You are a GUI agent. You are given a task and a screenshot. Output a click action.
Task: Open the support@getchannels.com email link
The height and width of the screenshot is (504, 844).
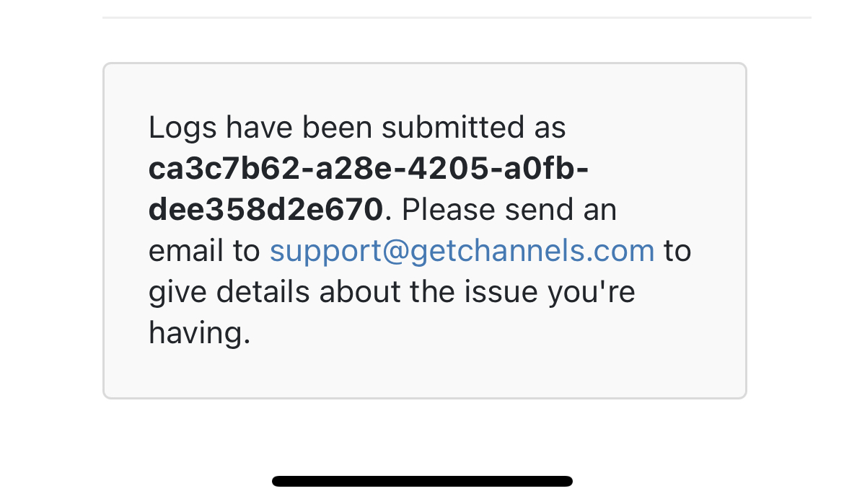click(462, 251)
